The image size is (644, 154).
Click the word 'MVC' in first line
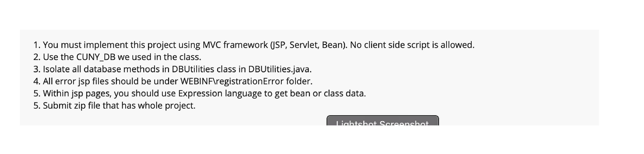click(x=211, y=45)
